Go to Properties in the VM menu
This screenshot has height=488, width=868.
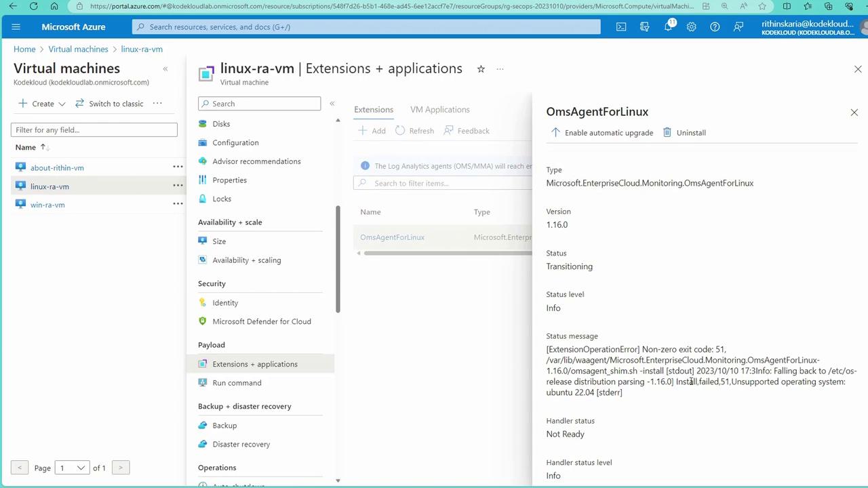pyautogui.click(x=229, y=180)
